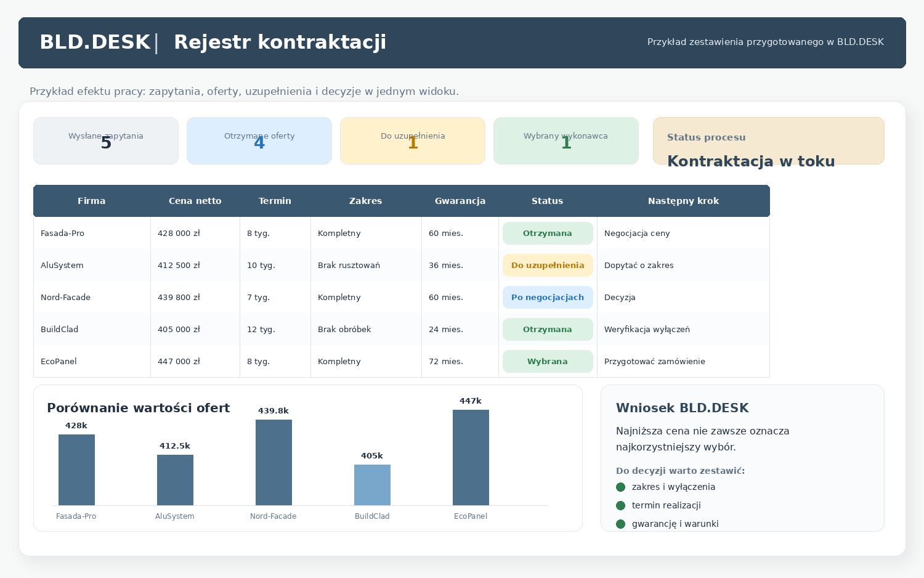Click the Brak rusztowań scope cell

coord(366,266)
